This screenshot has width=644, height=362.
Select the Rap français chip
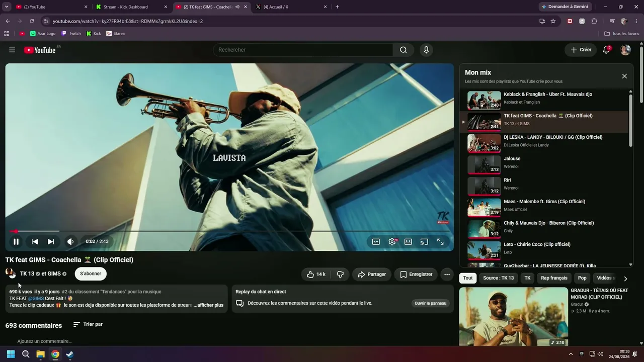554,279
